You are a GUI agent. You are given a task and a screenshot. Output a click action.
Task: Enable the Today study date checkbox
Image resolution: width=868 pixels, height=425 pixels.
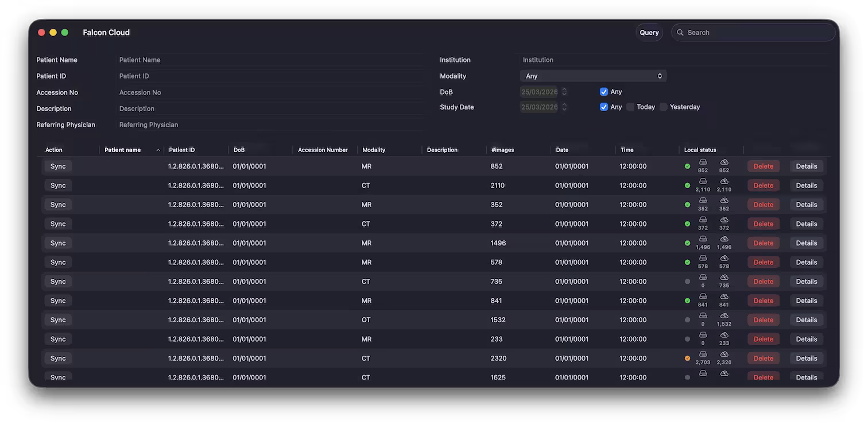pos(630,107)
